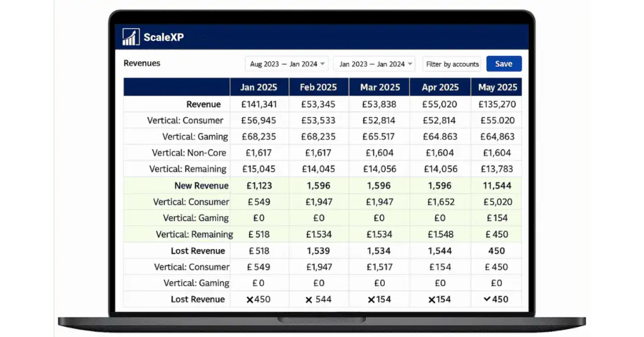Click the ScaleXP brand name in the header
Image resolution: width=644 pixels, height=337 pixels.
click(x=164, y=37)
